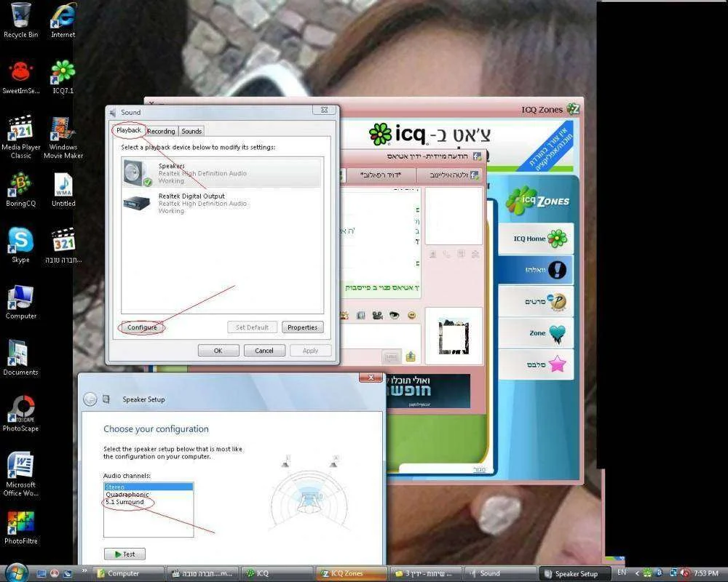Click the Configure button in Sound
This screenshot has height=582, width=728.
coord(142,327)
